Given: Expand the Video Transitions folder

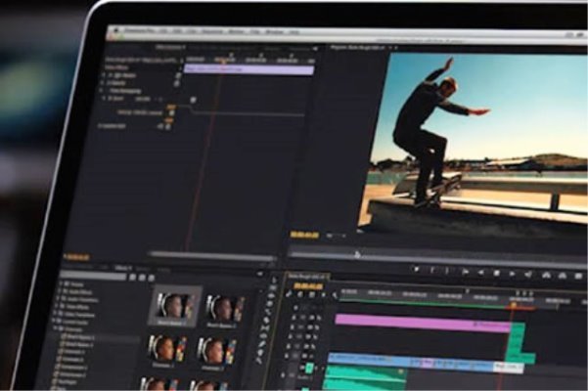Looking at the screenshot, I should (x=55, y=314).
